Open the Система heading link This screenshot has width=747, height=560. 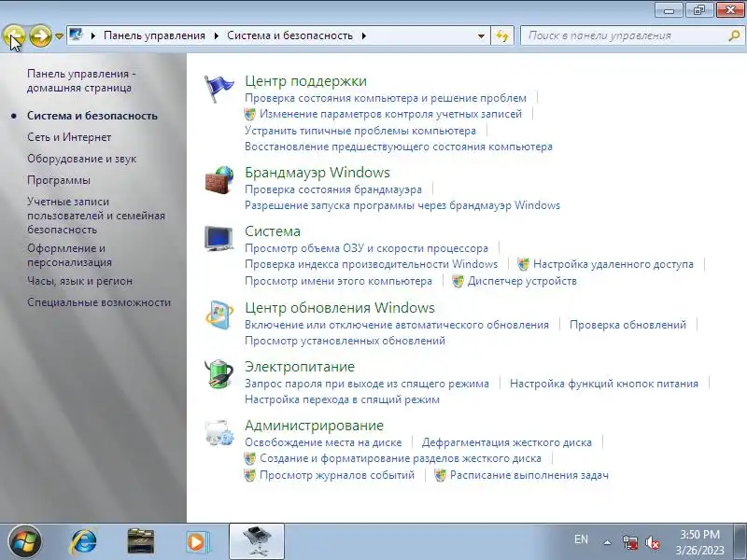273,231
